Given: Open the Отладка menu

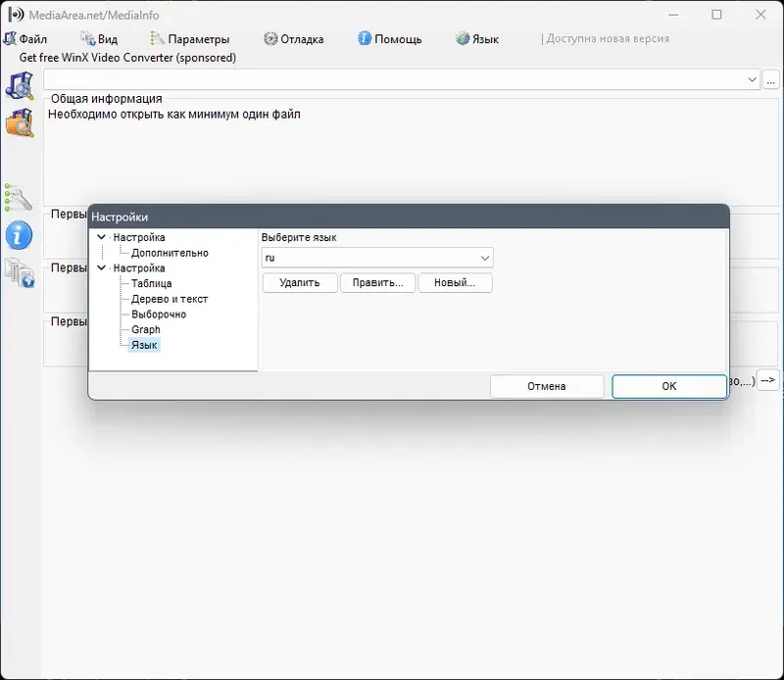Looking at the screenshot, I should point(294,39).
